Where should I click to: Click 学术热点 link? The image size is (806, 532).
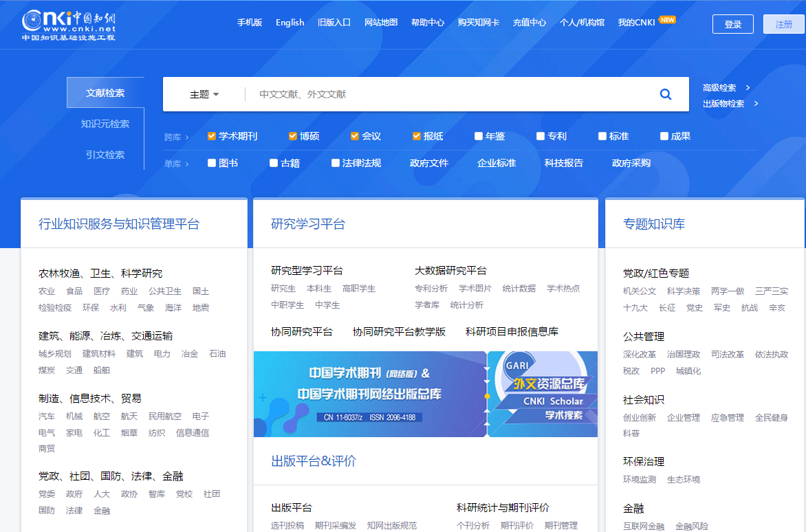(563, 289)
